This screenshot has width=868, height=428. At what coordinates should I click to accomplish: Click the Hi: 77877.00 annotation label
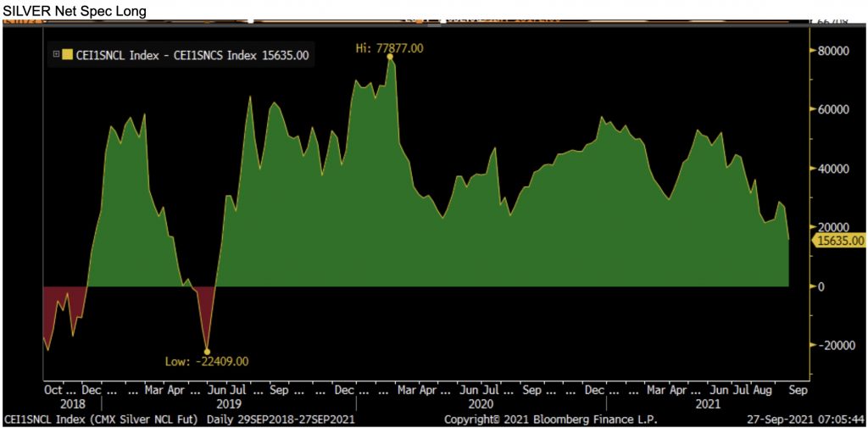pyautogui.click(x=388, y=49)
